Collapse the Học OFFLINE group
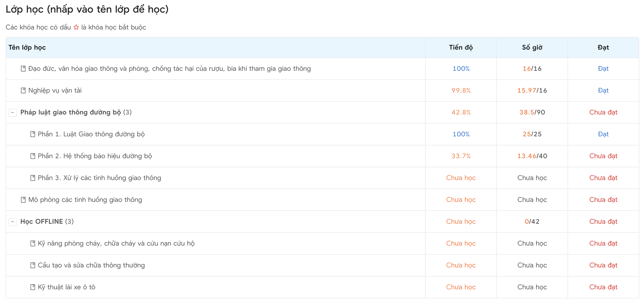The image size is (644, 304). tap(13, 222)
